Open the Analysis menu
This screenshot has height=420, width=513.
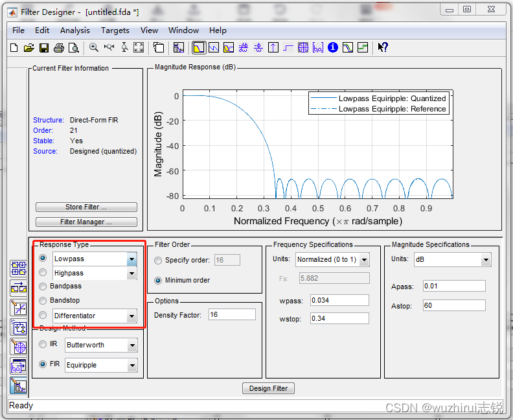[x=75, y=30]
